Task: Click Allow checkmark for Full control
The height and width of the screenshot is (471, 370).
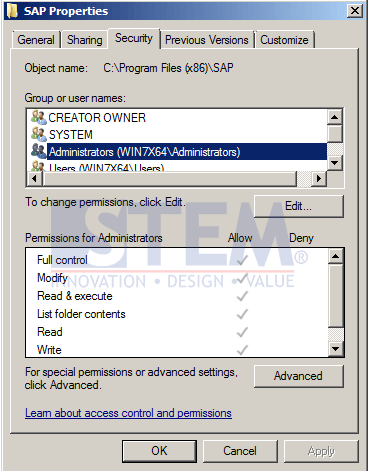Action: [242, 260]
